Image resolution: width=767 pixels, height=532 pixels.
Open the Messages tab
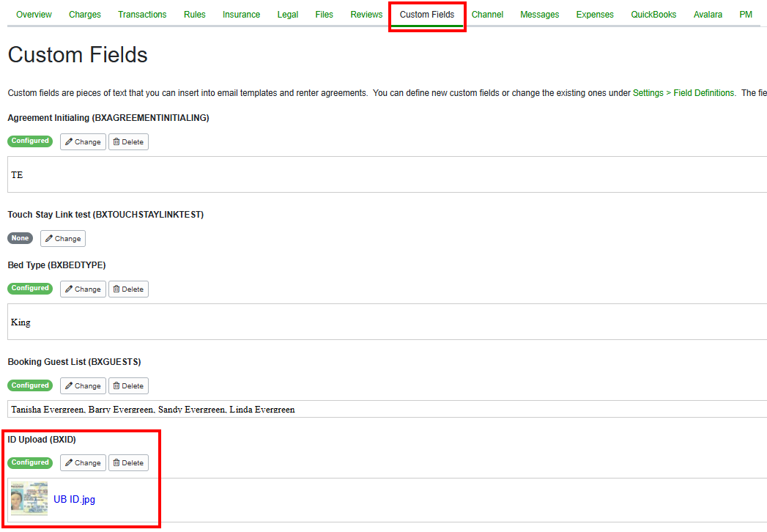tap(540, 14)
